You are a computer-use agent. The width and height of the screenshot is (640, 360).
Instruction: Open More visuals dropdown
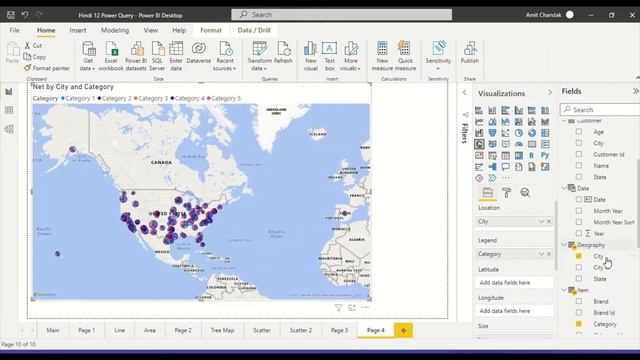point(351,56)
